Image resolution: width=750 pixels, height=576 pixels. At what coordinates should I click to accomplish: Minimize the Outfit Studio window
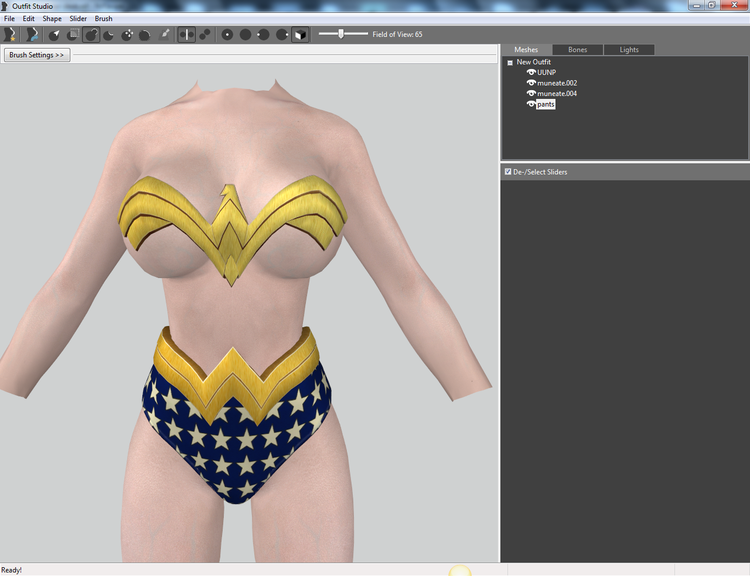click(x=696, y=5)
